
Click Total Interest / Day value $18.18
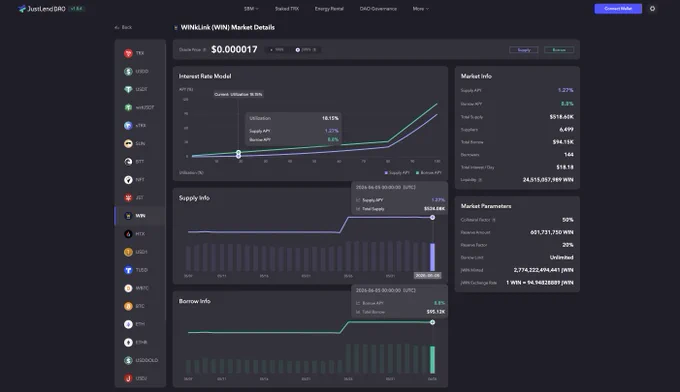point(565,167)
